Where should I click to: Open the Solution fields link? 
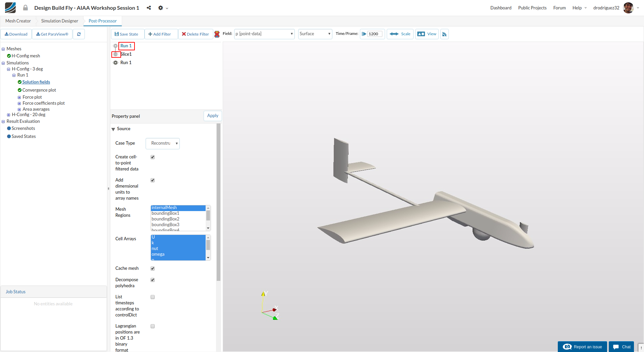point(36,82)
